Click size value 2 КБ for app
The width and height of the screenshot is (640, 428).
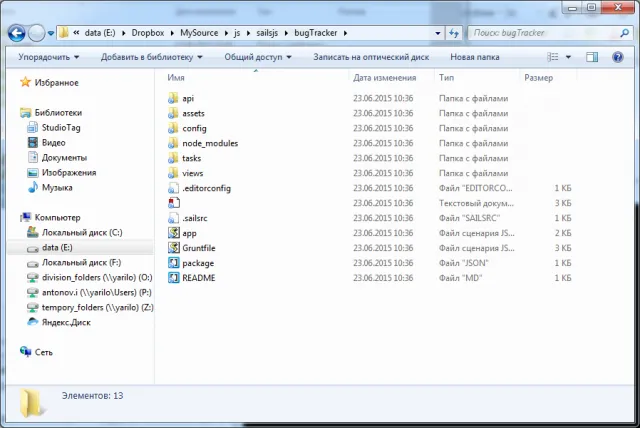563,233
